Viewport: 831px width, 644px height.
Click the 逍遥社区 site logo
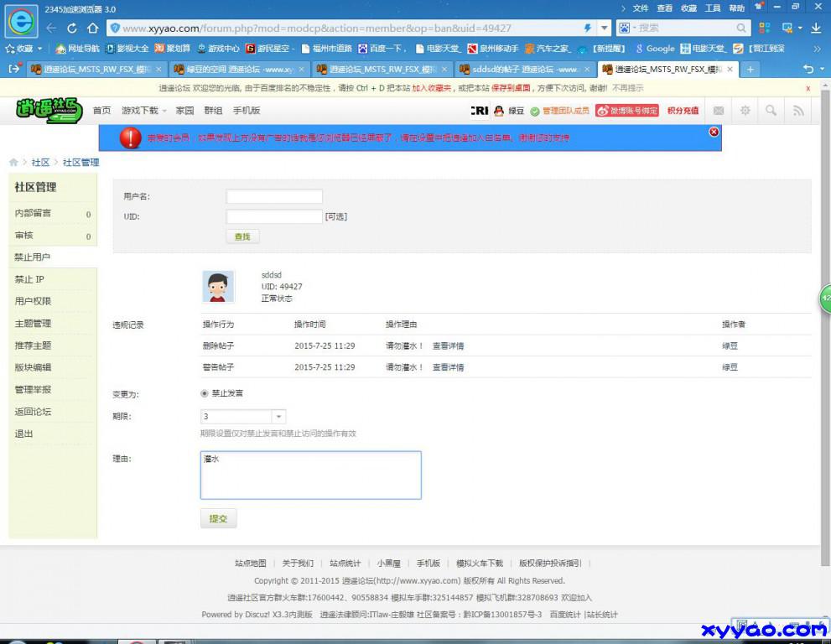(49, 110)
